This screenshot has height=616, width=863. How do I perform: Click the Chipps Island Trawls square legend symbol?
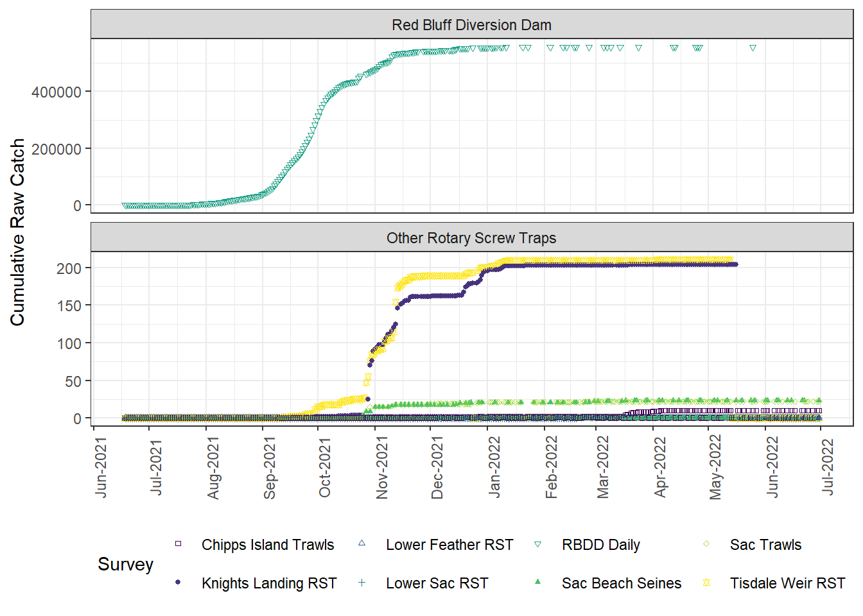[x=178, y=544]
